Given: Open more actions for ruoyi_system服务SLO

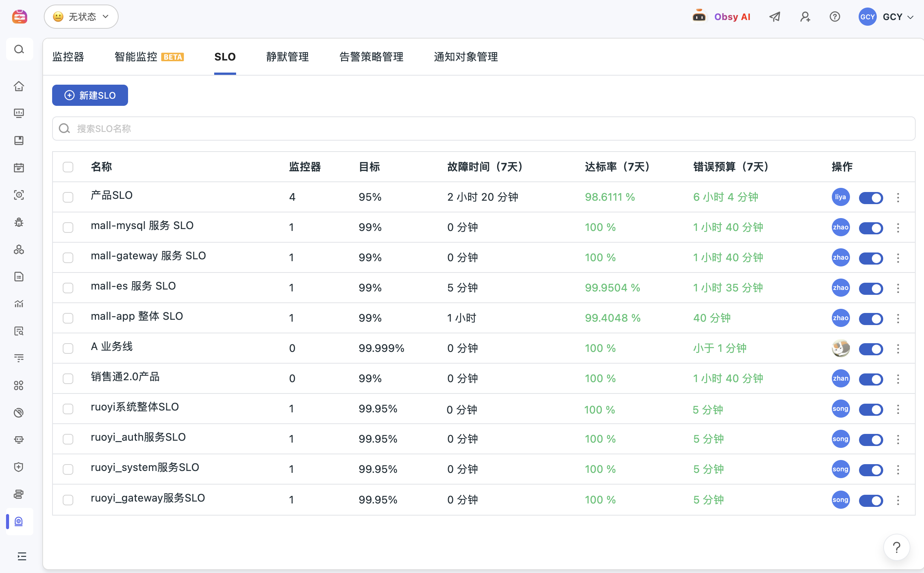Looking at the screenshot, I should [x=898, y=470].
